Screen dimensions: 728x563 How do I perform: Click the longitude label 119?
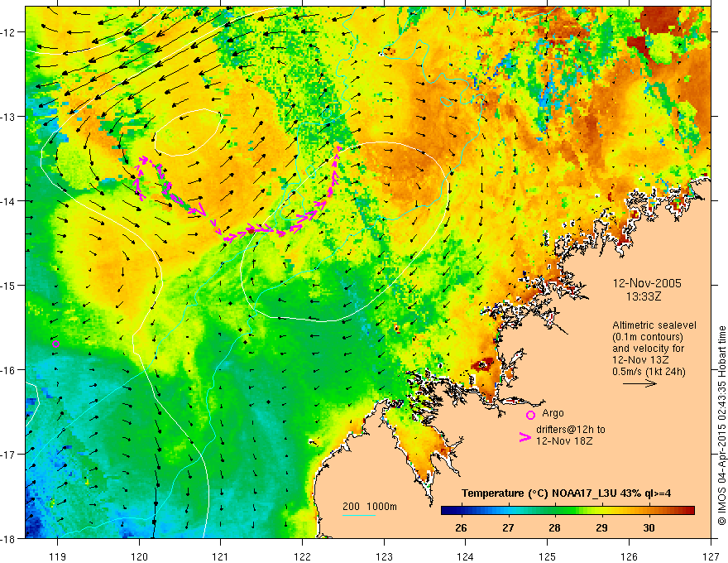[57, 556]
